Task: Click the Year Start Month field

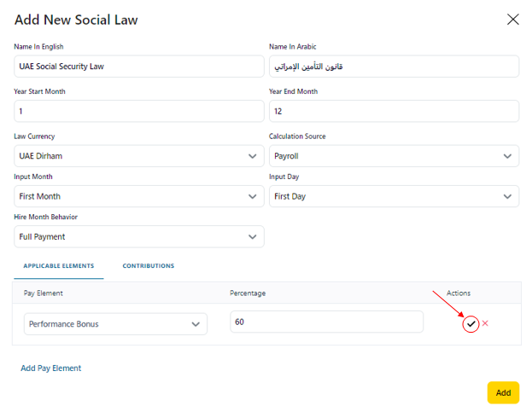Action: coord(138,111)
